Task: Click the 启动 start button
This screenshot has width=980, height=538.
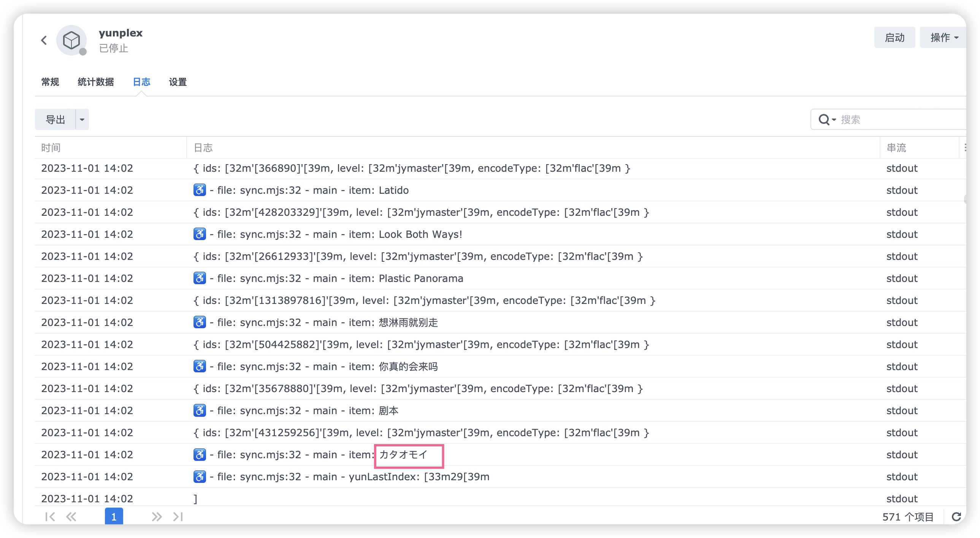Action: pyautogui.click(x=894, y=37)
